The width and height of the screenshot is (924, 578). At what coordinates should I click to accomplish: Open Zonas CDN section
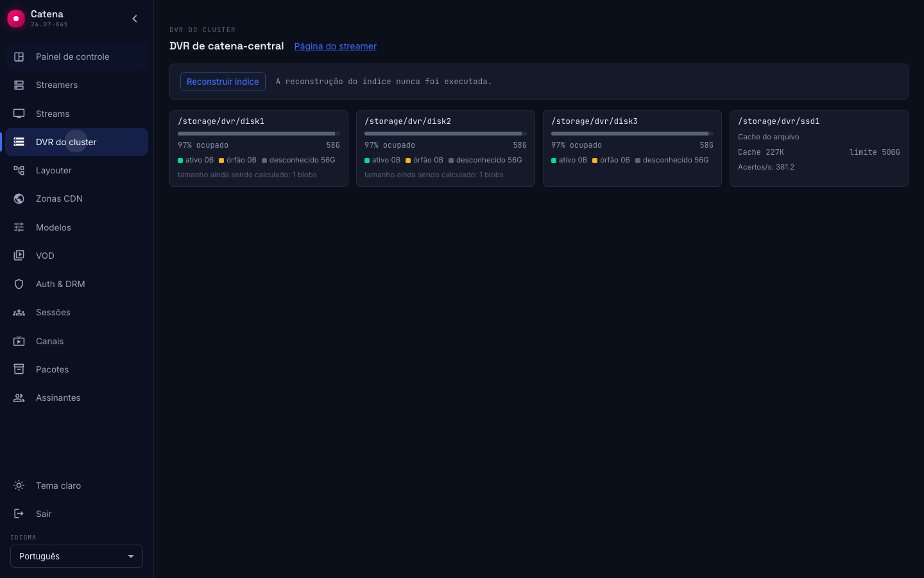coord(76,198)
